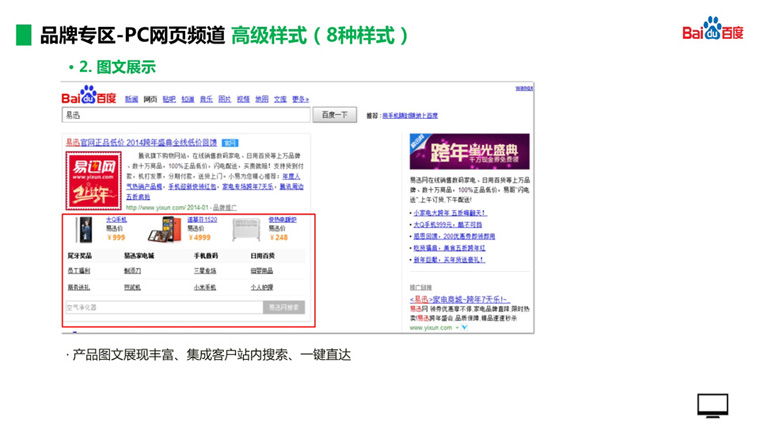The image size is (760, 428).
Task: Open the 小家电大跨年 sidebar link
Action: point(450,213)
